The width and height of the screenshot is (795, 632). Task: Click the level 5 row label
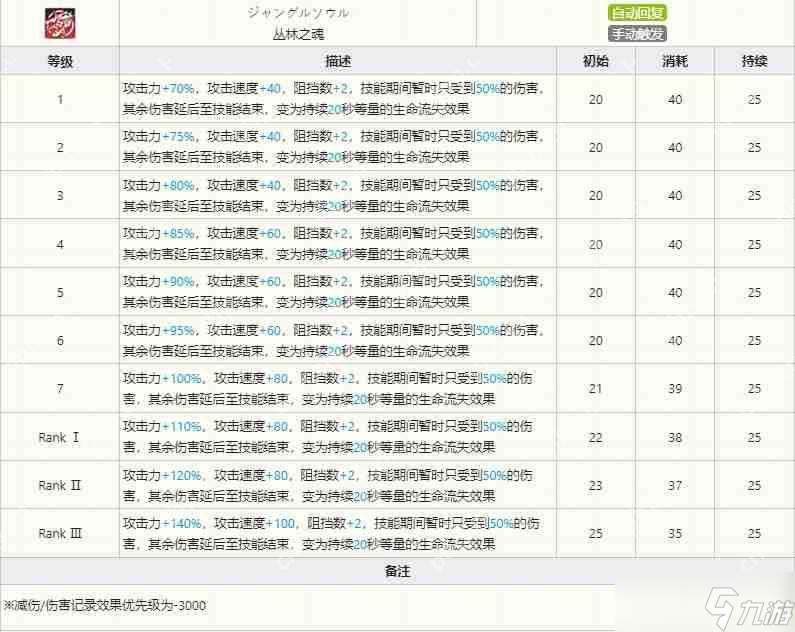click(x=60, y=292)
